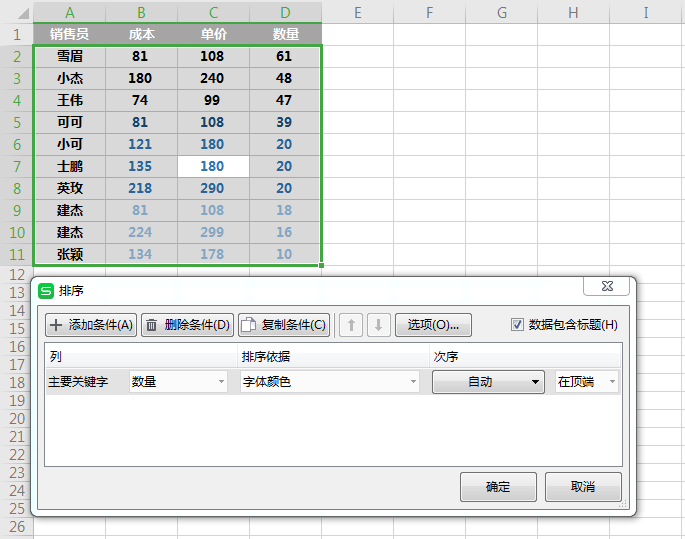
Task: Click the 销售员 header cell
Action: 69,34
